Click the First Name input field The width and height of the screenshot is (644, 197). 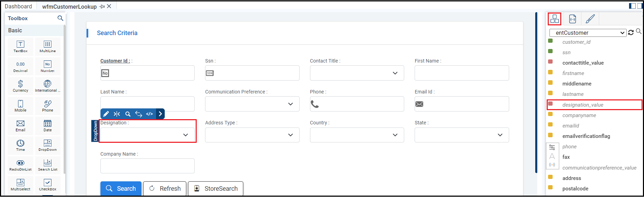pyautogui.click(x=462, y=73)
